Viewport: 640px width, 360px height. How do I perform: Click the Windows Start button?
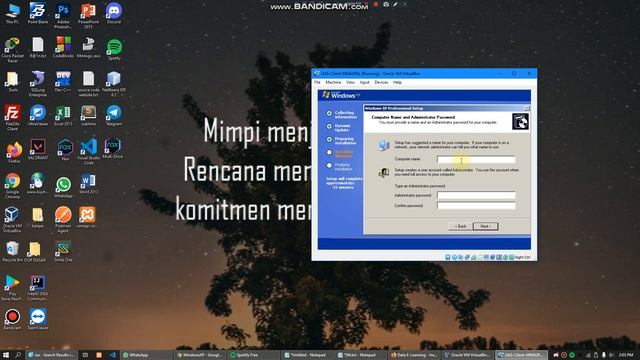pyautogui.click(x=6, y=355)
